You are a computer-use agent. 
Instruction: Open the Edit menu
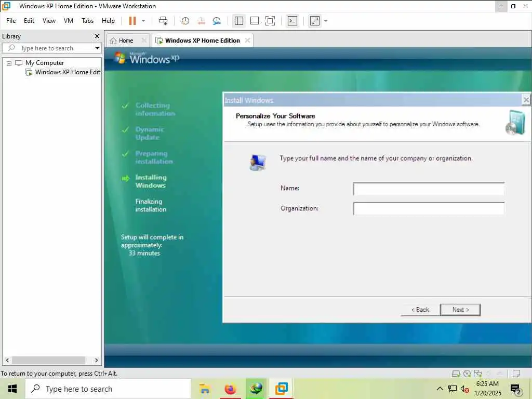coord(29,21)
